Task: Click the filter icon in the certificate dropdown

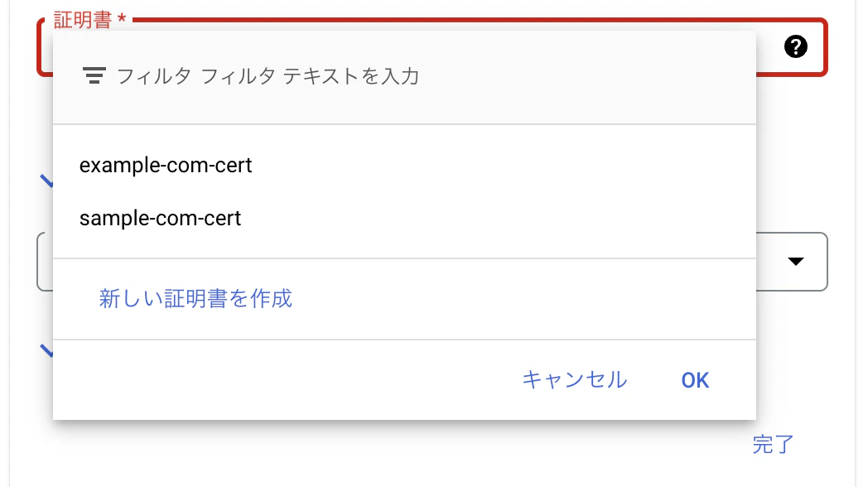Action: coord(94,75)
